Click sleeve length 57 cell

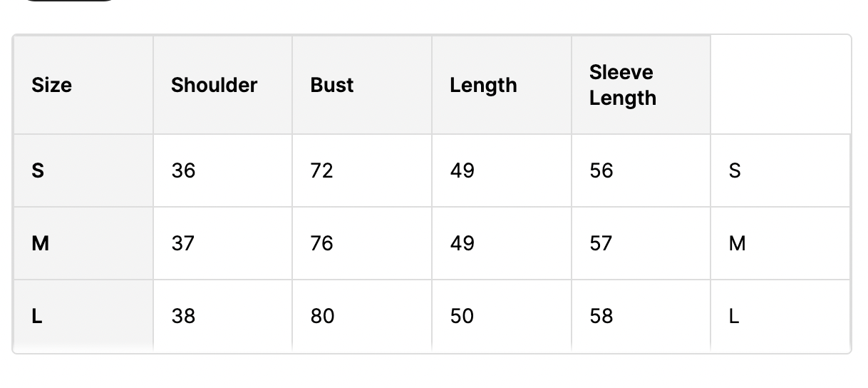pos(601,244)
